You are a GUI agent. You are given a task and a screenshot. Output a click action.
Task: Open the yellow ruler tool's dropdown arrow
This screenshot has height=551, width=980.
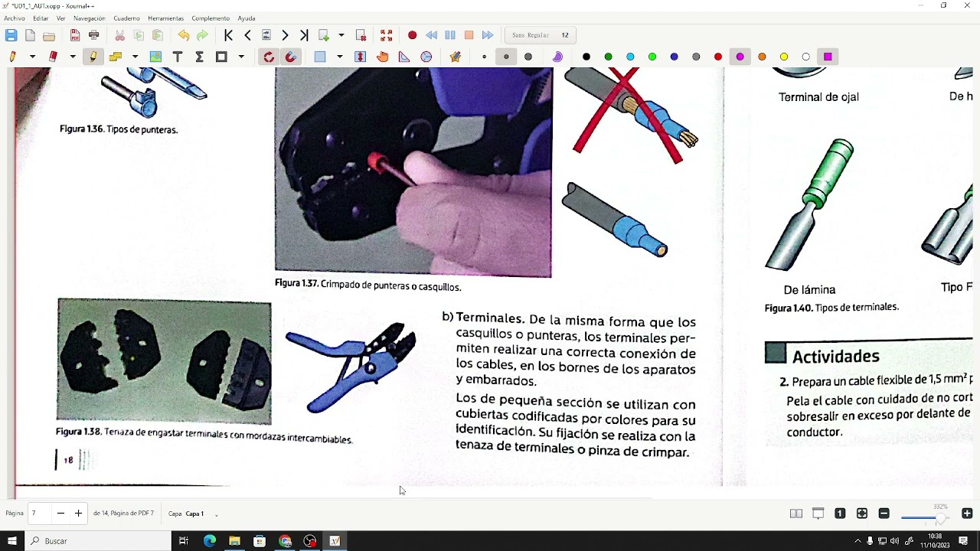[x=135, y=57]
